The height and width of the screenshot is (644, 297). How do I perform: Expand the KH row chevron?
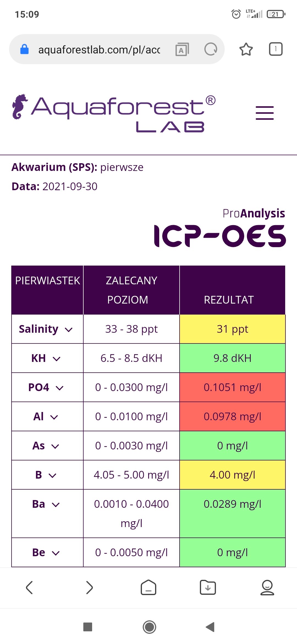click(x=56, y=359)
